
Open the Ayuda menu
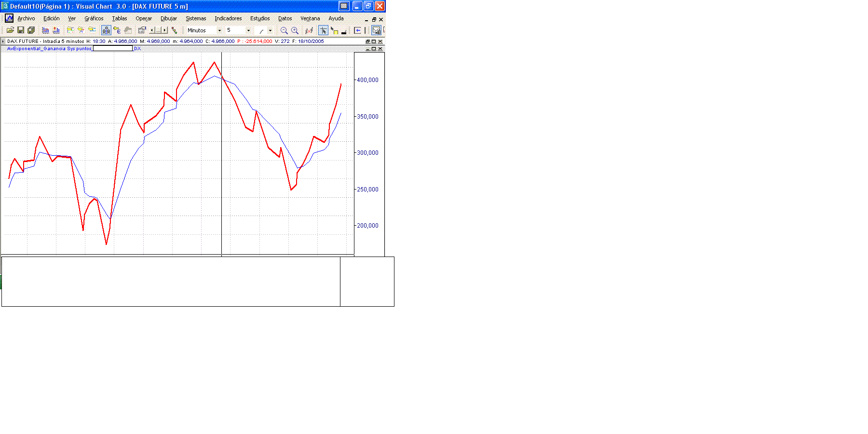point(336,18)
